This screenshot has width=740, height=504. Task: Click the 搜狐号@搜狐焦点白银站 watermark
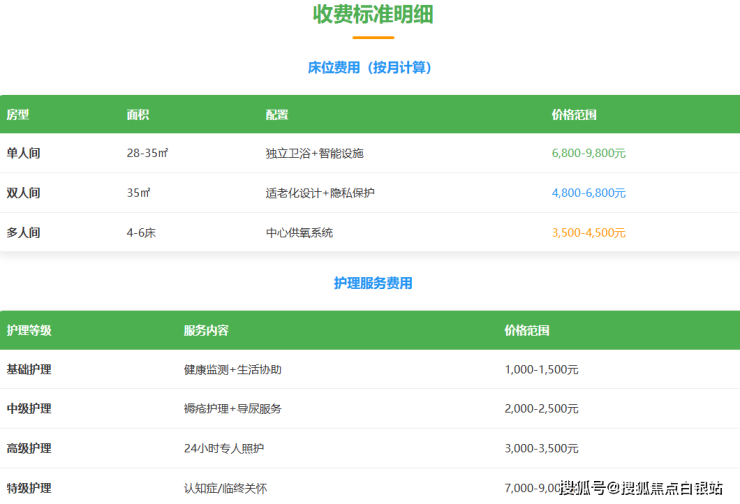(642, 488)
